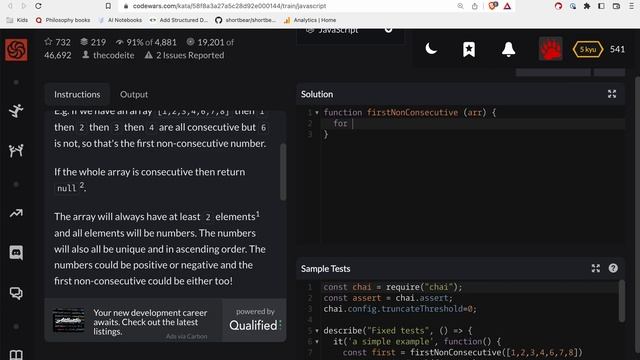Click the red circular extension icon in toolbar
Image resolution: width=640 pixels, height=360 pixels.
(x=558, y=6)
